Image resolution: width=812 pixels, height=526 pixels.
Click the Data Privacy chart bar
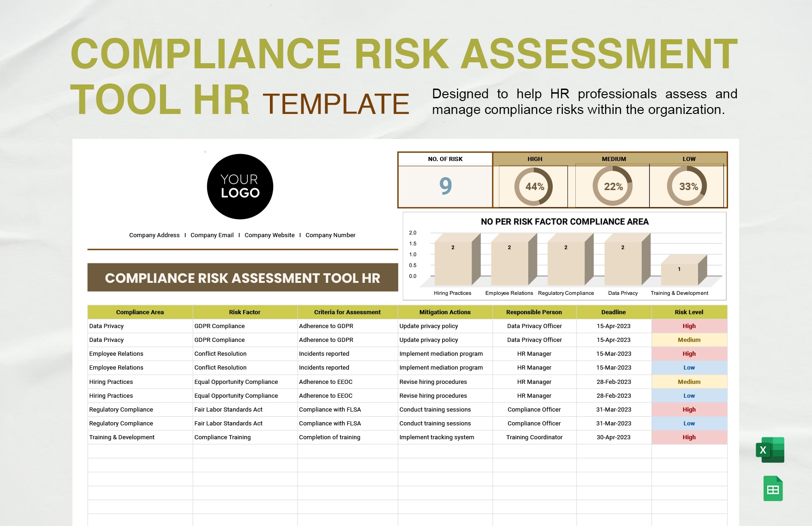627,260
